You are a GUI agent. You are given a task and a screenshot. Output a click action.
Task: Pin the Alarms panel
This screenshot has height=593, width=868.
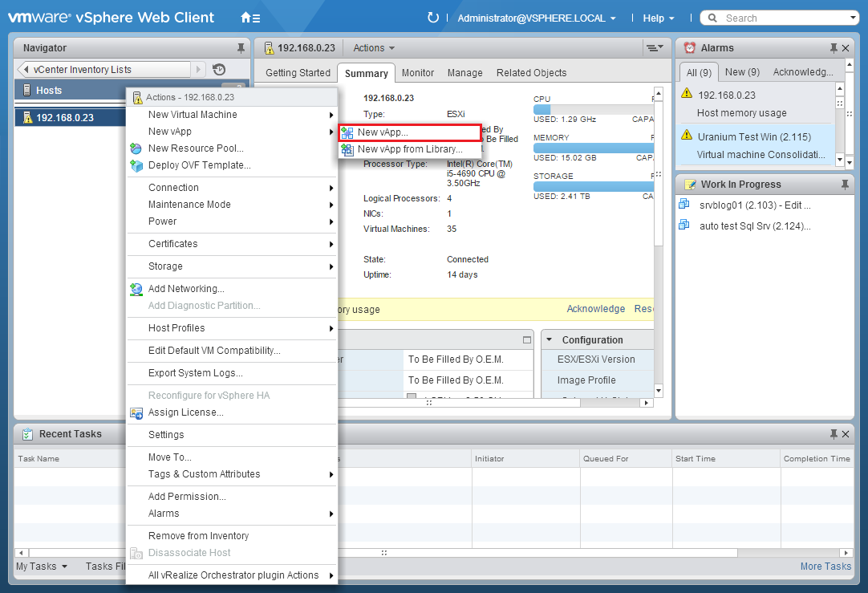tap(834, 48)
